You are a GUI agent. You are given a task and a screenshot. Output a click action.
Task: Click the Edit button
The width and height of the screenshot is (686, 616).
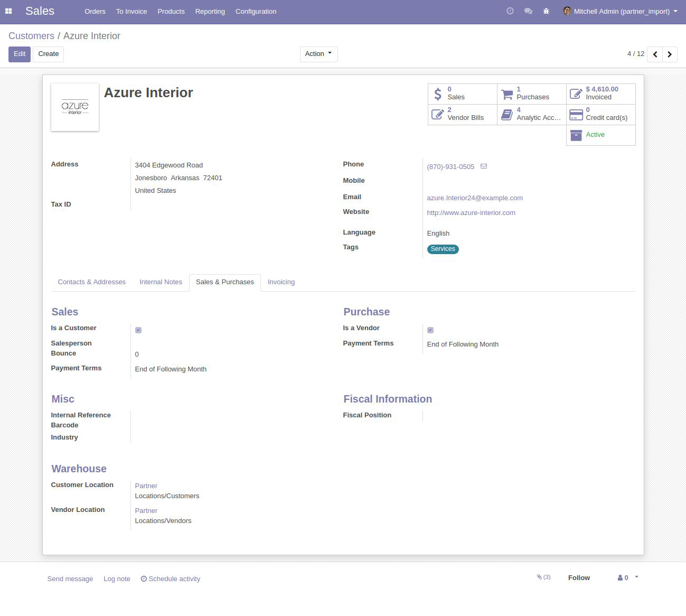(20, 54)
